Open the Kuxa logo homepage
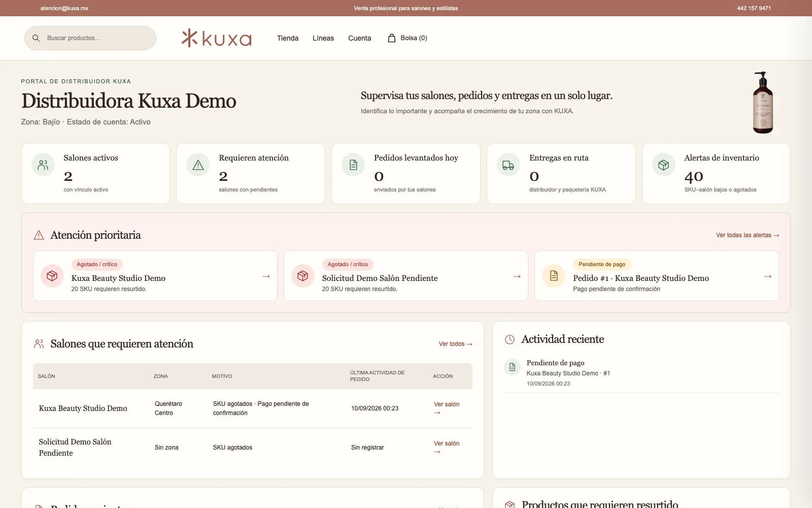Screen dimensions: 812x508 click(217, 38)
